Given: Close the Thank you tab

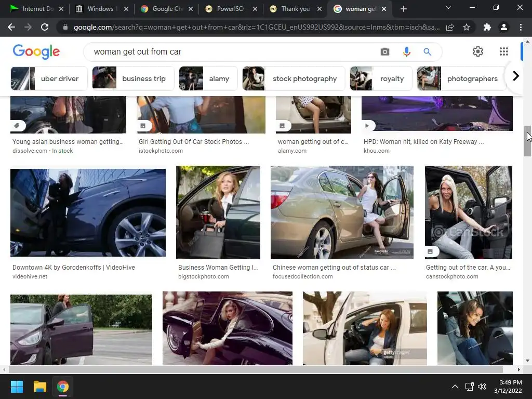Looking at the screenshot, I should click(x=320, y=9).
